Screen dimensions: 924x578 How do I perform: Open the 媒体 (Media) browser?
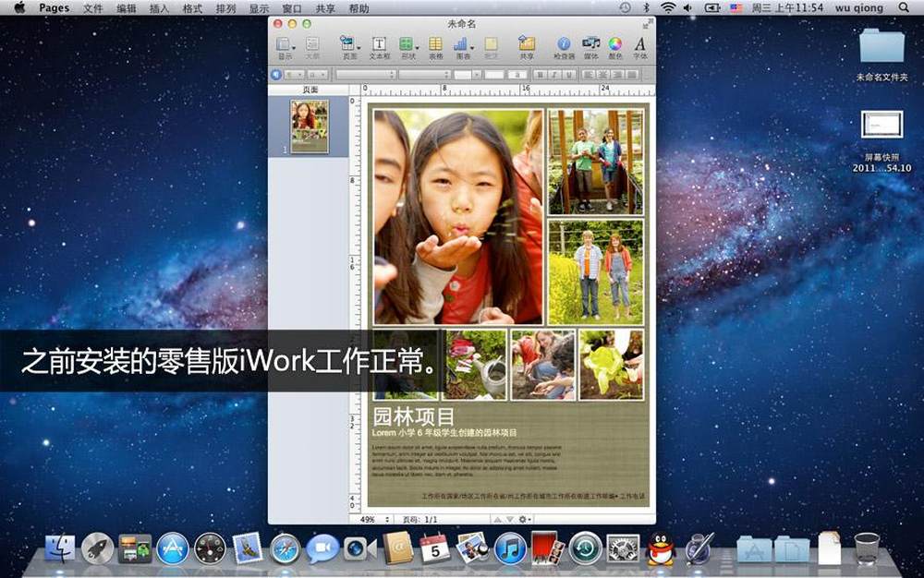(590, 48)
